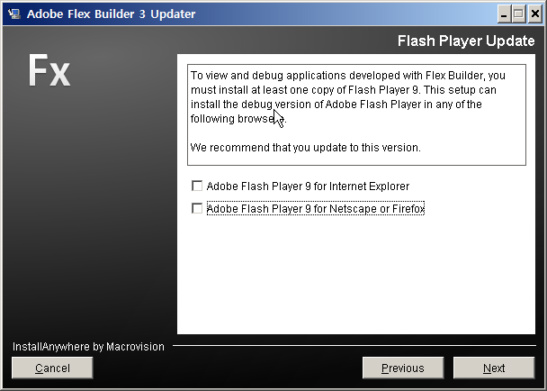Viewport: 547px width, 391px height.
Task: Click inside the description text box
Action: click(357, 115)
